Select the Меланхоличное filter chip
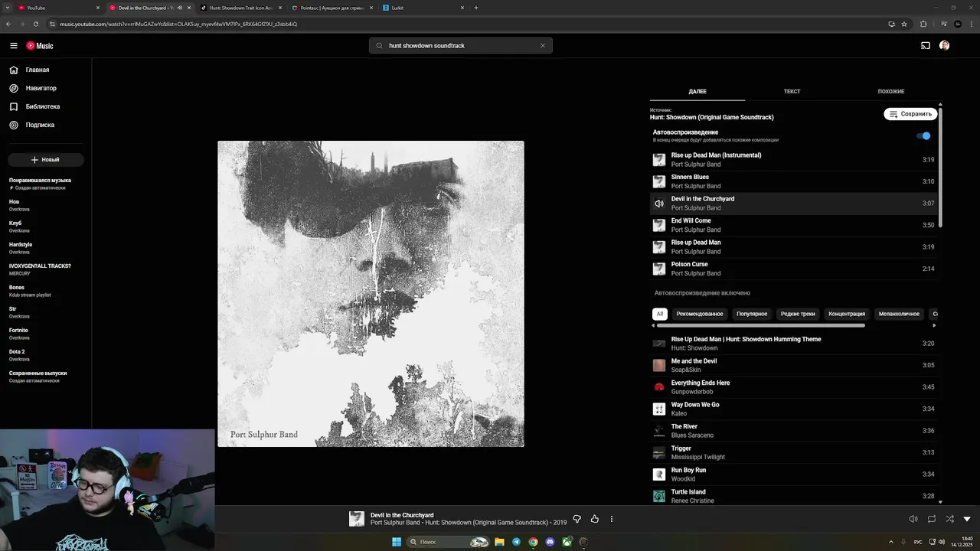 coord(899,314)
